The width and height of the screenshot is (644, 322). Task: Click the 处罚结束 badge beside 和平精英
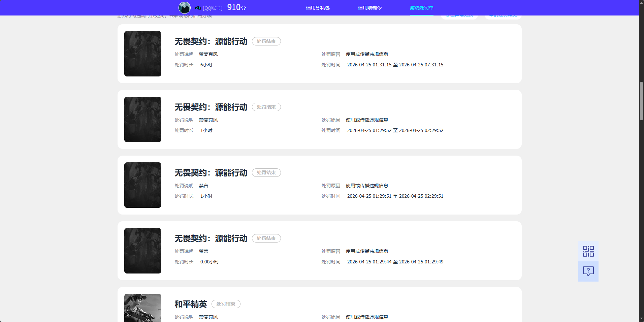pos(226,304)
